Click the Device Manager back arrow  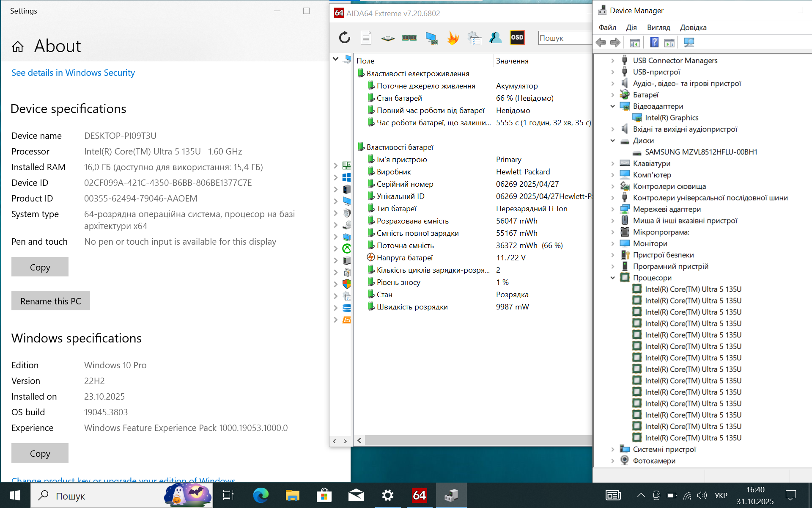click(601, 42)
